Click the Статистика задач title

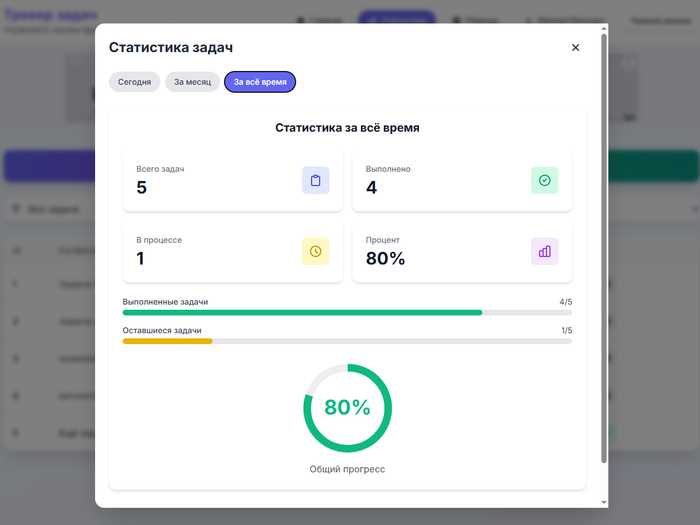(171, 47)
